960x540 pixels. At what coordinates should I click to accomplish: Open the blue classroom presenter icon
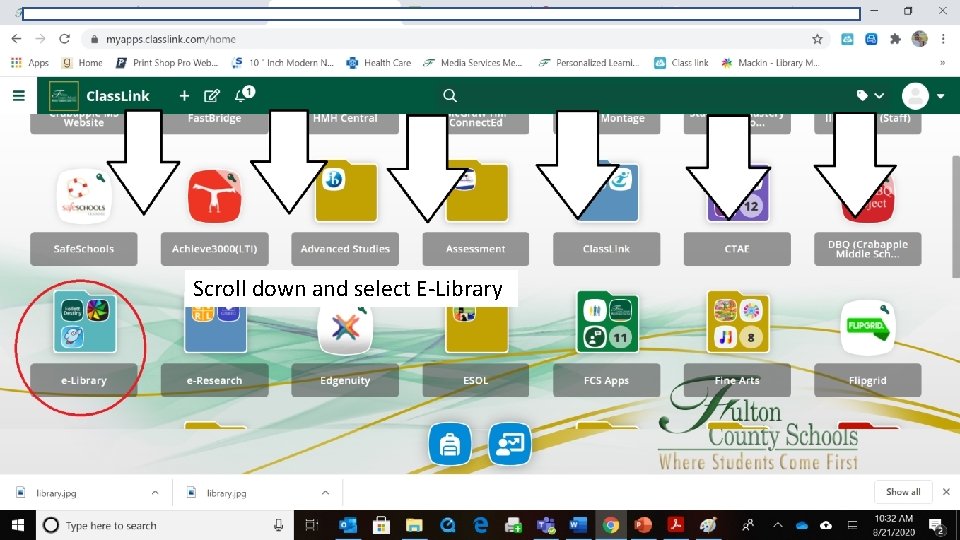(510, 444)
